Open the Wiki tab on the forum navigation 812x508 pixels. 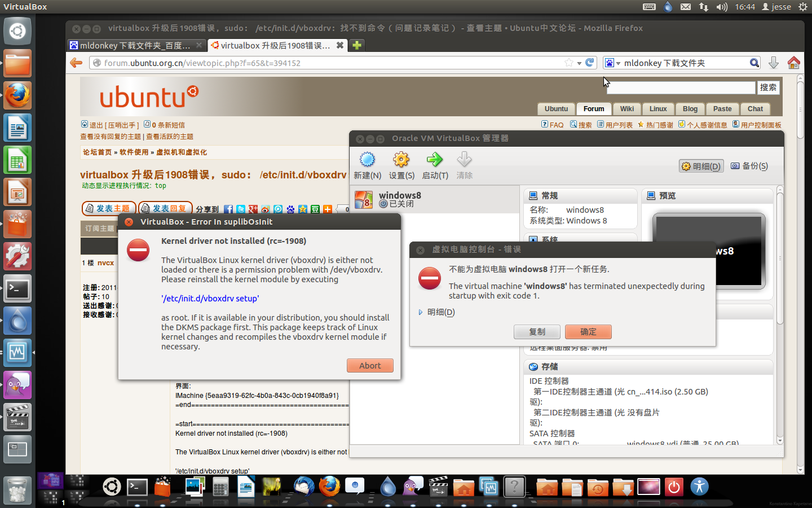tap(627, 109)
